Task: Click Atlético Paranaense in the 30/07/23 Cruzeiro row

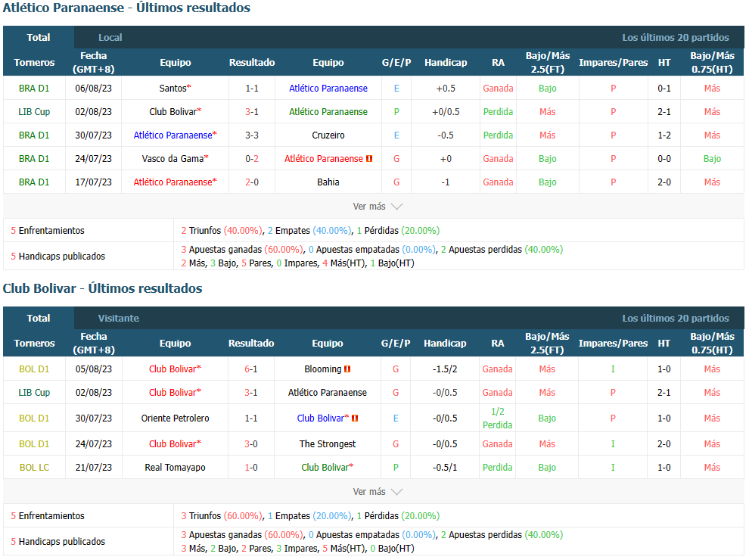Action: point(173,135)
